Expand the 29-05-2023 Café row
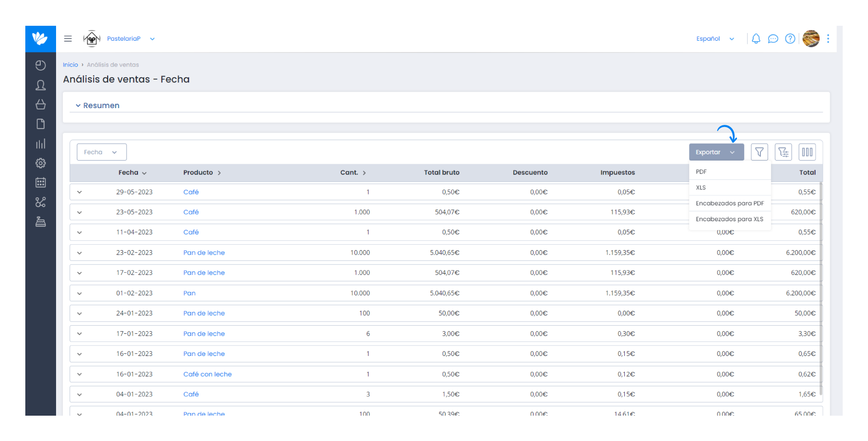 80,192
